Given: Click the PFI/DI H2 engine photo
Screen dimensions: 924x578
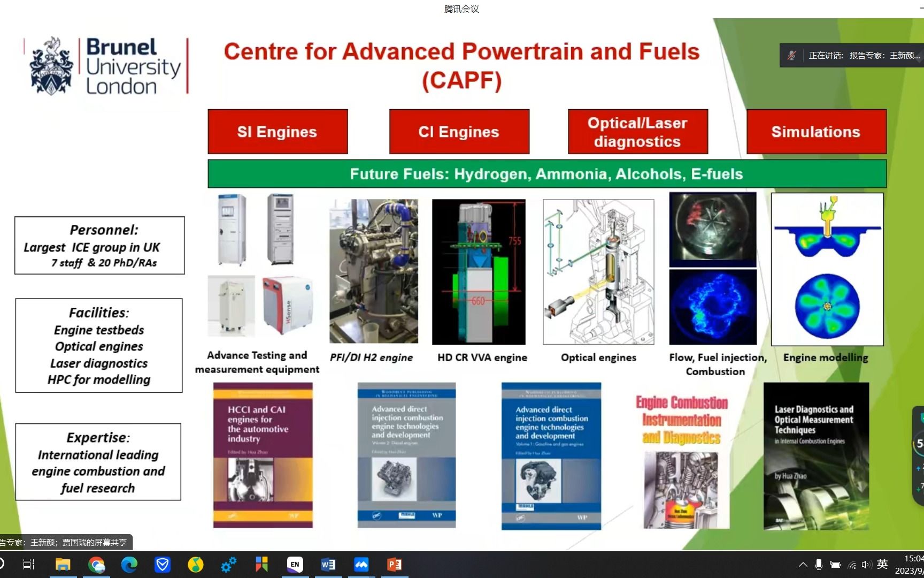Looking at the screenshot, I should (374, 271).
